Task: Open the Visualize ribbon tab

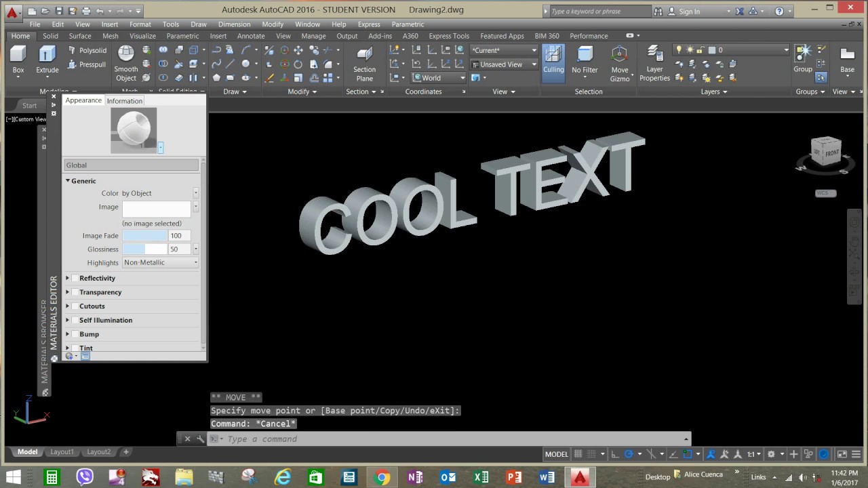Action: click(142, 36)
